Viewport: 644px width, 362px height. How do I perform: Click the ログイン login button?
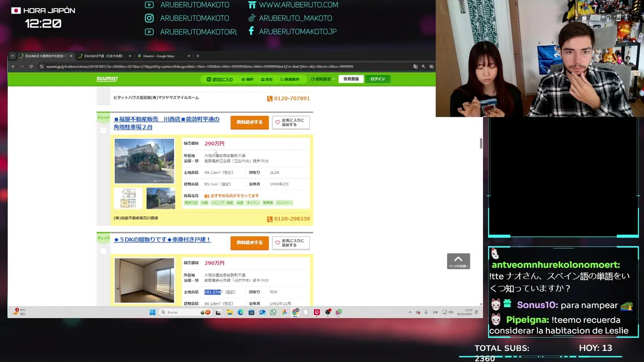(x=377, y=79)
